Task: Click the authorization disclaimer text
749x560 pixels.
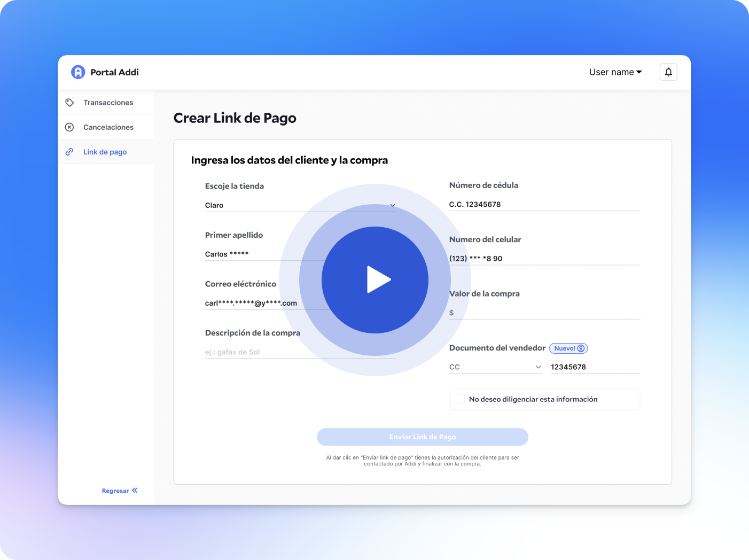Action: pyautogui.click(x=423, y=461)
